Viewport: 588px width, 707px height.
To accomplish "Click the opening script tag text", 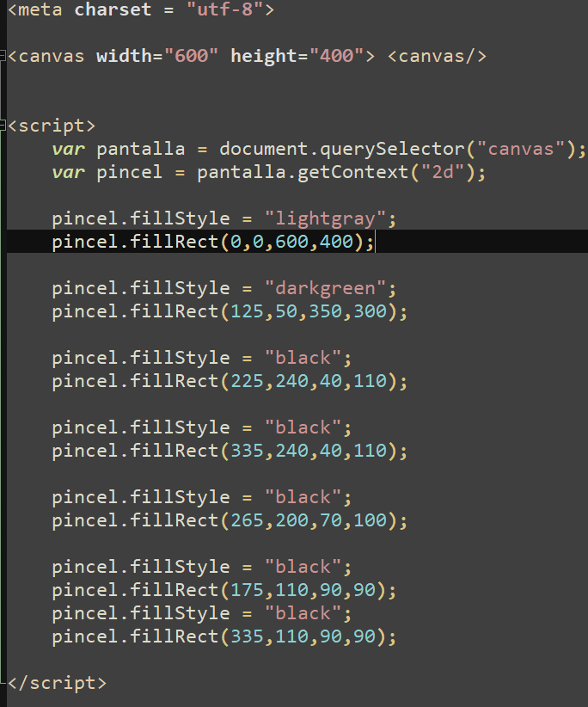I will pyautogui.click(x=52, y=126).
